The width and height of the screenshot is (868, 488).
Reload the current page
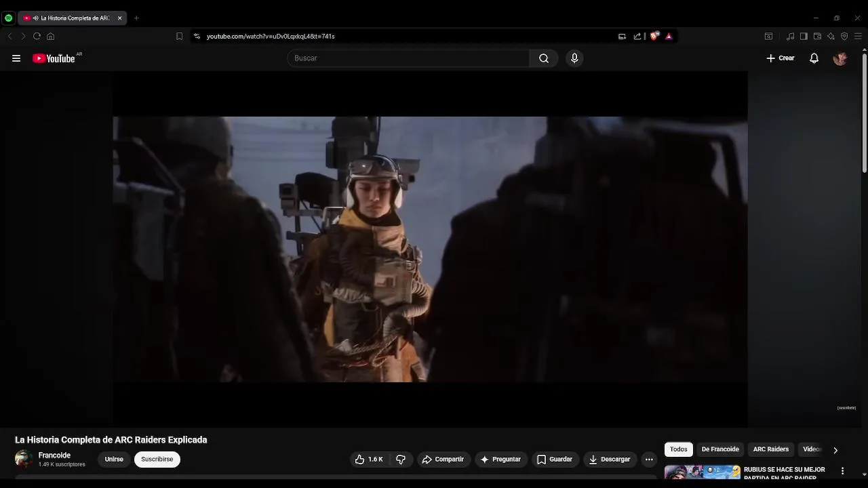pos(37,37)
